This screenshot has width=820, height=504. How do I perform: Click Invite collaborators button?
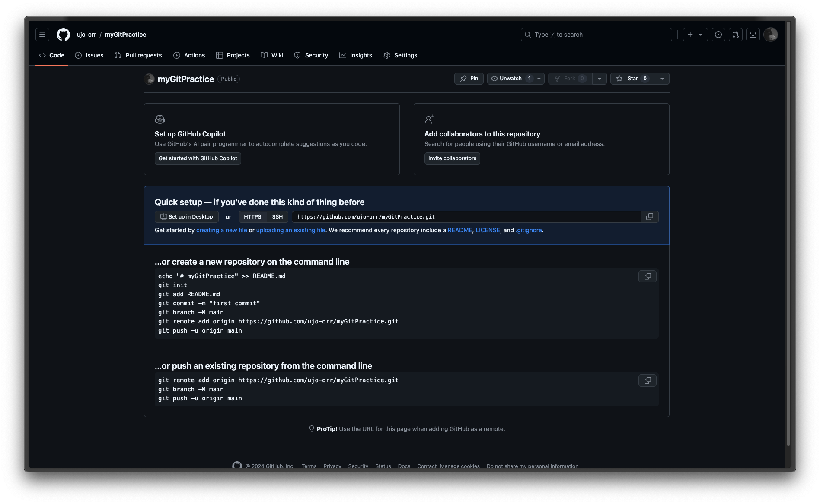(452, 158)
